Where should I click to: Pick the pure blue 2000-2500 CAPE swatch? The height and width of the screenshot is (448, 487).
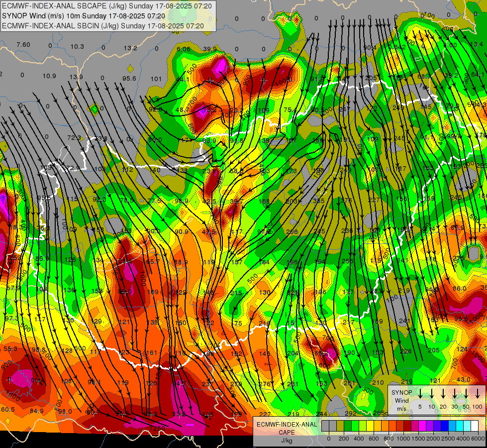tap(444, 426)
